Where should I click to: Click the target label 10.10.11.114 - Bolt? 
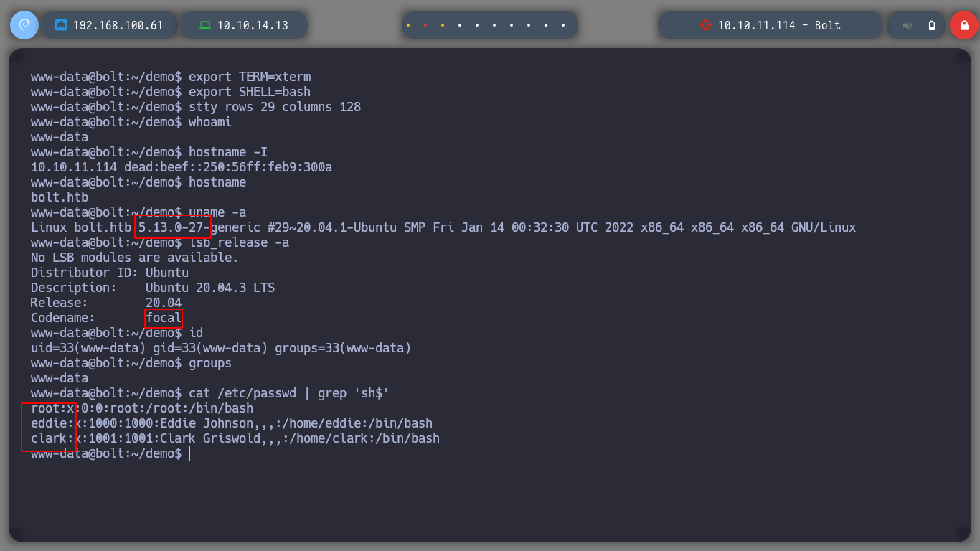coord(779,25)
